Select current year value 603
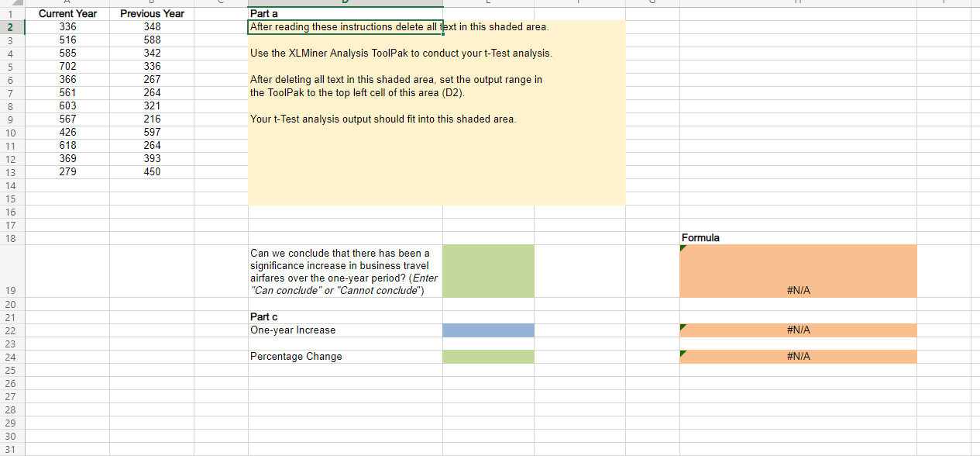Screen dimensions: 980x456 pyautogui.click(x=67, y=105)
